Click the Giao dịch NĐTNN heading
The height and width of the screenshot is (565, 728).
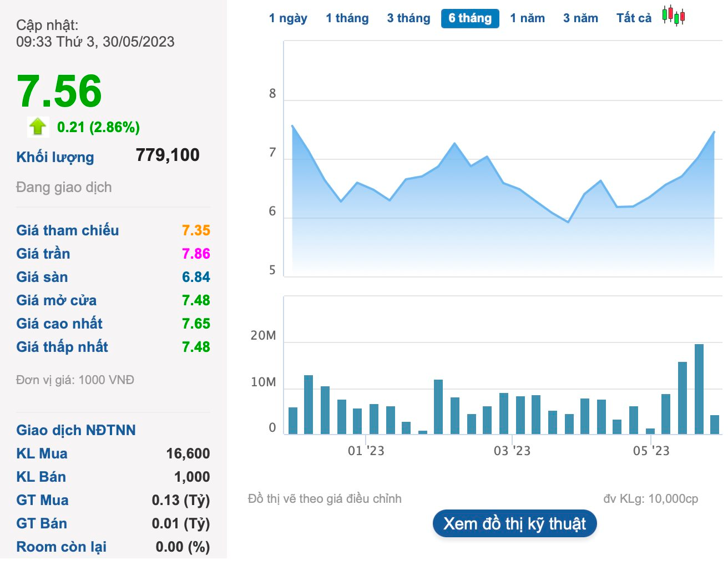point(76,430)
